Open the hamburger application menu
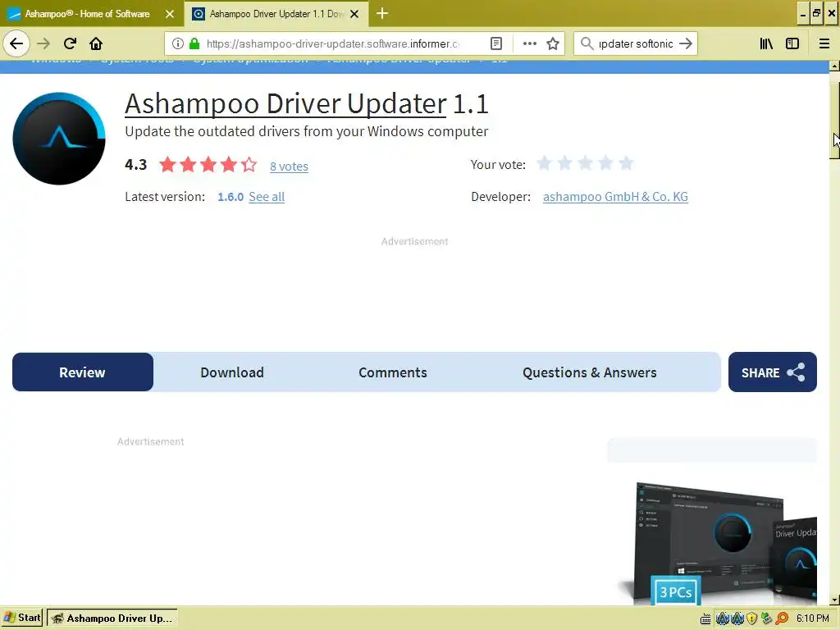The width and height of the screenshot is (840, 630). 824,43
